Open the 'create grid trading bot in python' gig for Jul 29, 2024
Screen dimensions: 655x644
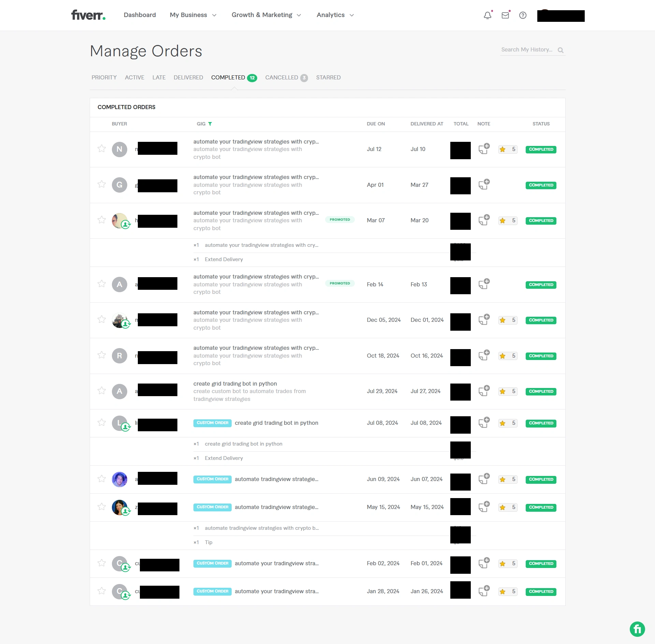(x=235, y=384)
